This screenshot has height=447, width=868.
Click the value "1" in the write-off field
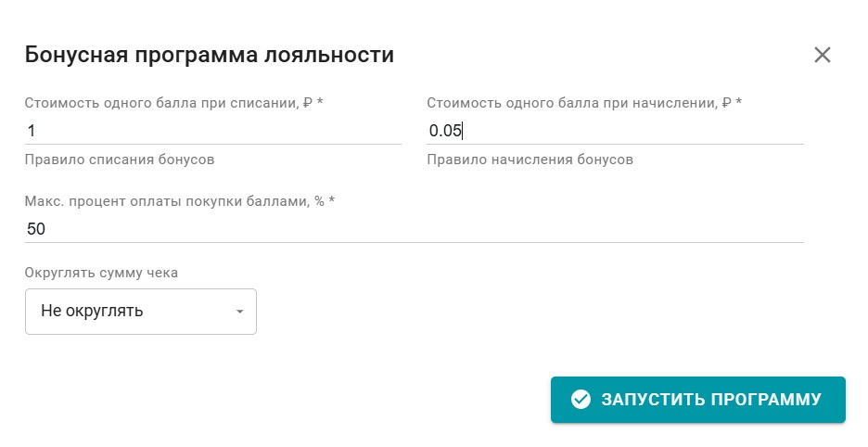(x=31, y=131)
